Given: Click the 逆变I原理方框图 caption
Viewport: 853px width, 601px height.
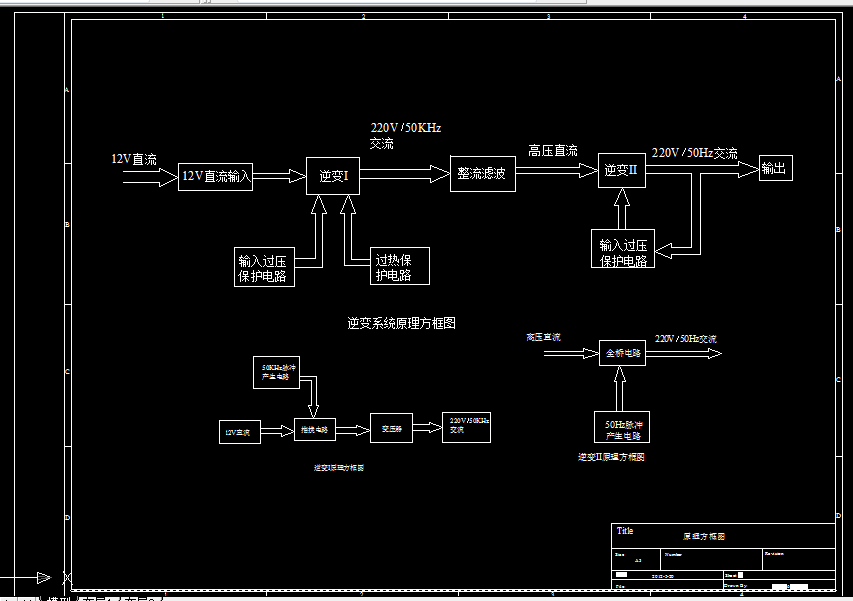Looking at the screenshot, I should (x=339, y=468).
